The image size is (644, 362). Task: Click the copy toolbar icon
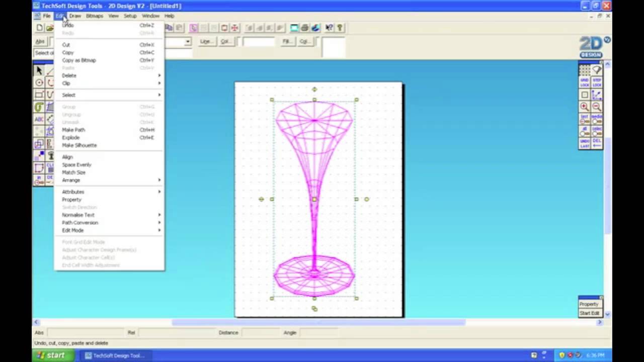point(169,28)
